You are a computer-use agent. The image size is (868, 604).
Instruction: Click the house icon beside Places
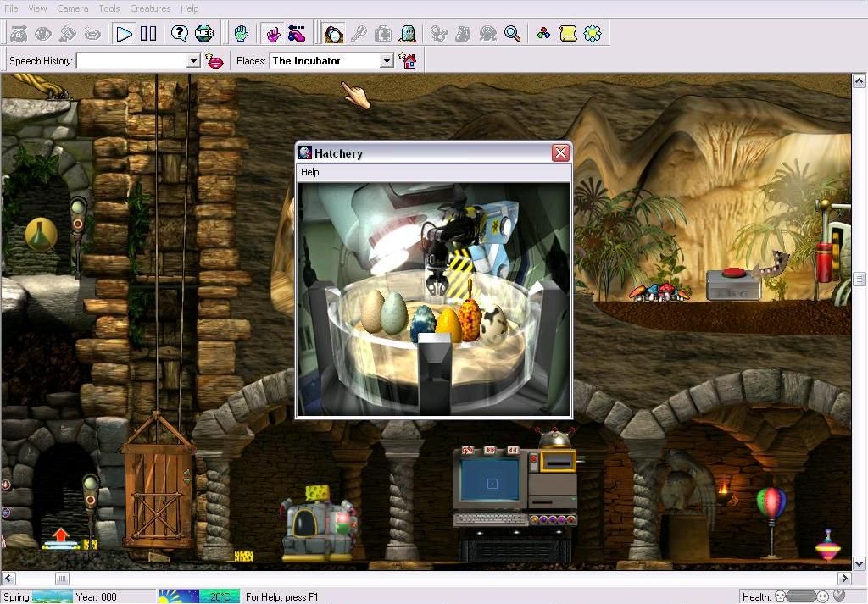409,61
